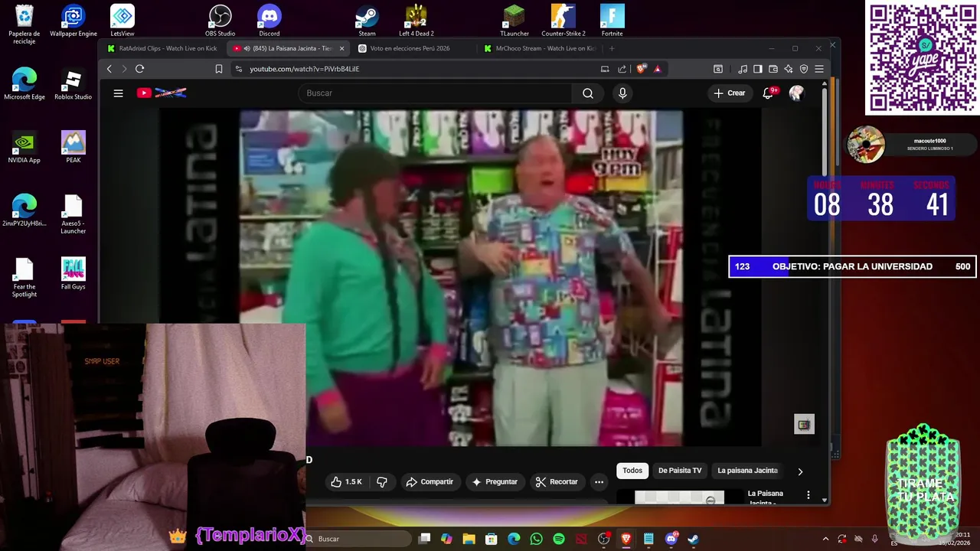Open the Discord desktop shortcut

pyautogui.click(x=269, y=21)
